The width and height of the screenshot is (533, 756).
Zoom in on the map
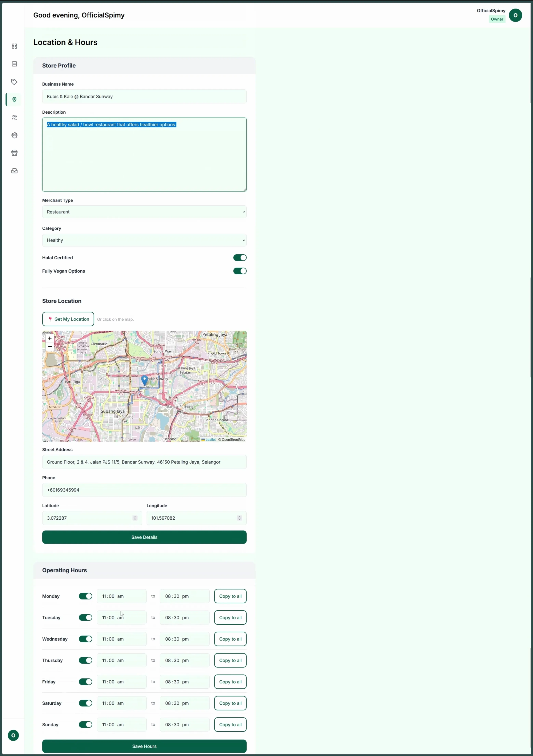[x=50, y=338]
